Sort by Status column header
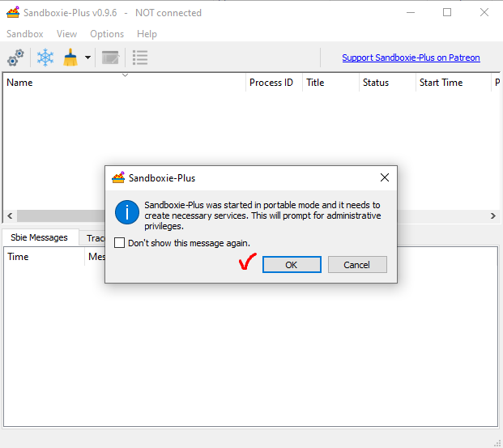The height and width of the screenshot is (448, 503). [x=387, y=83]
